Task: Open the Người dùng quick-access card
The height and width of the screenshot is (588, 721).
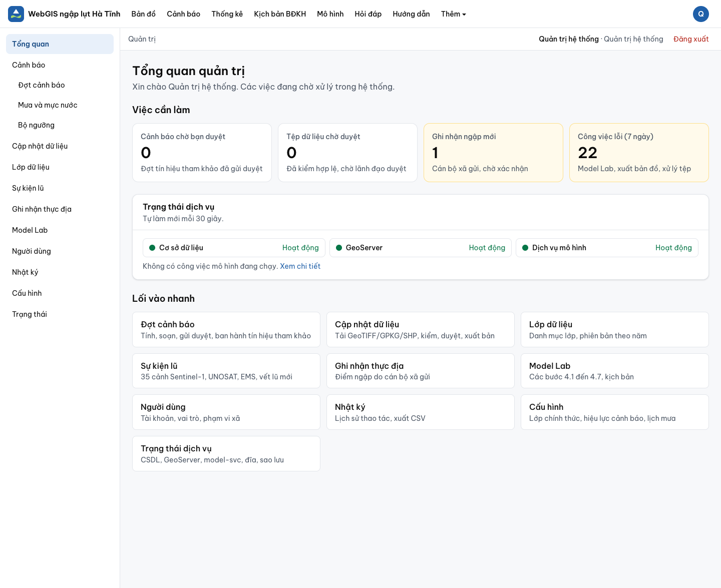Action: (226, 412)
